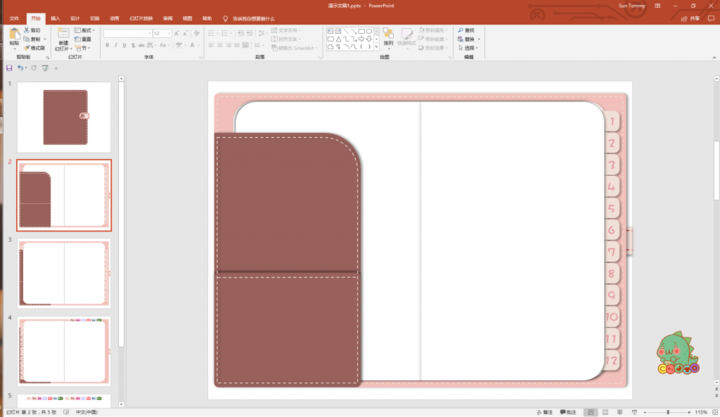Click the Paste clipboard icon
The width and height of the screenshot is (720, 417).
[x=14, y=34]
